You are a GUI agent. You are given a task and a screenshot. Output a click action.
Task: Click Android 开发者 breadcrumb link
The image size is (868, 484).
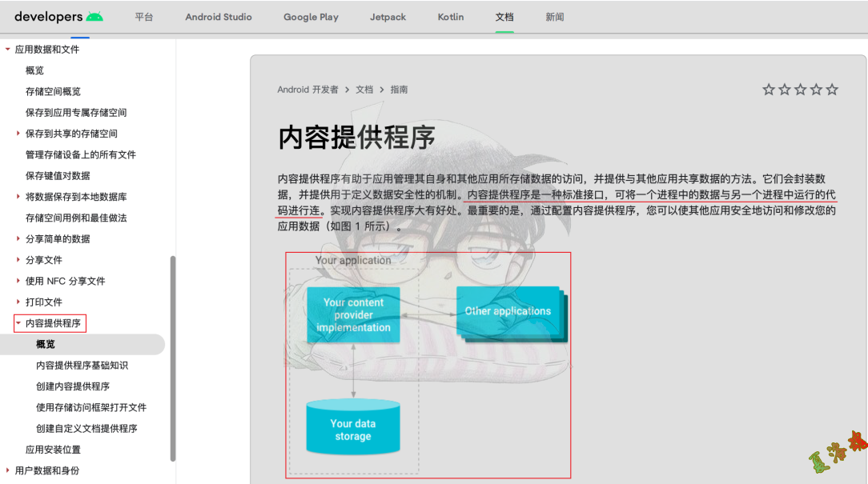pyautogui.click(x=307, y=90)
